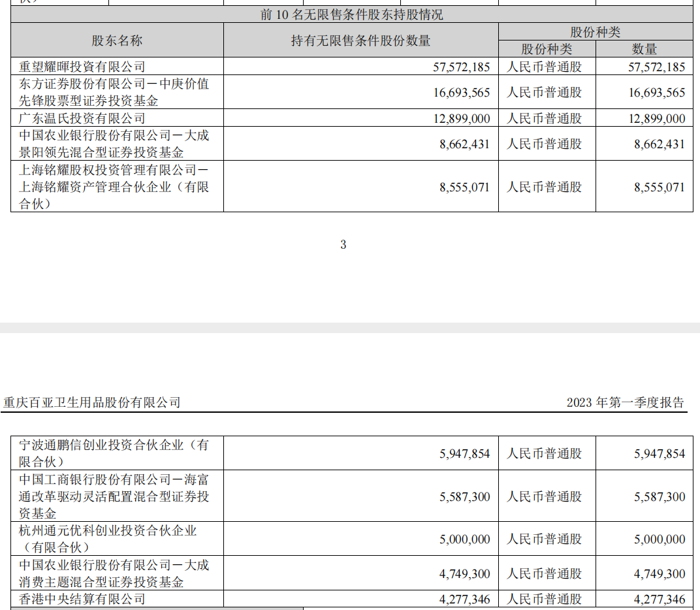Select 5,000,000 in the final 数量 column
This screenshot has width=700, height=610.
pyautogui.click(x=660, y=539)
